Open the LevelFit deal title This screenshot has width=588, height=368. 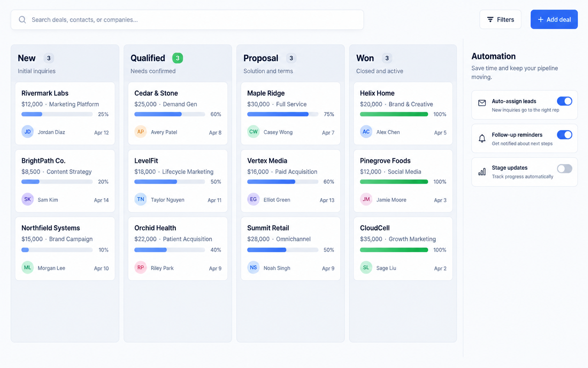tap(146, 161)
